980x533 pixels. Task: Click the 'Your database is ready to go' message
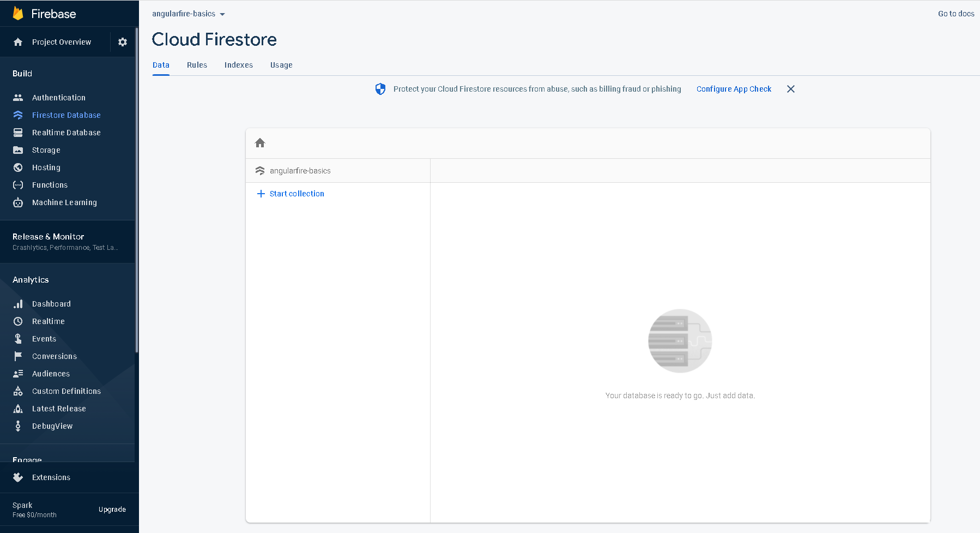pos(680,396)
